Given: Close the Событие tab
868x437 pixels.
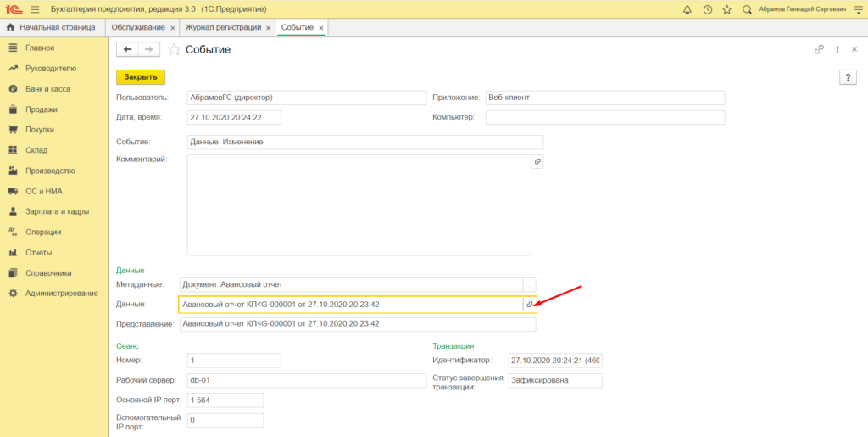Looking at the screenshot, I should [x=321, y=28].
